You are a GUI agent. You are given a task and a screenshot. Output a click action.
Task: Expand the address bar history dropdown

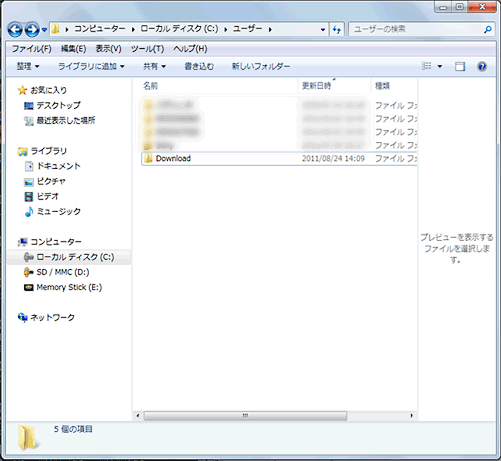point(323,30)
